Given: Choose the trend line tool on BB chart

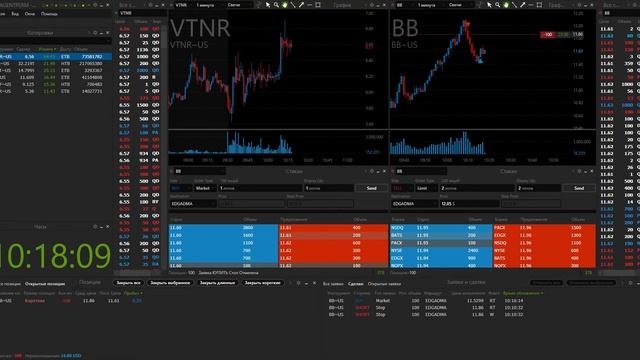Looking at the screenshot, I should [514, 5].
